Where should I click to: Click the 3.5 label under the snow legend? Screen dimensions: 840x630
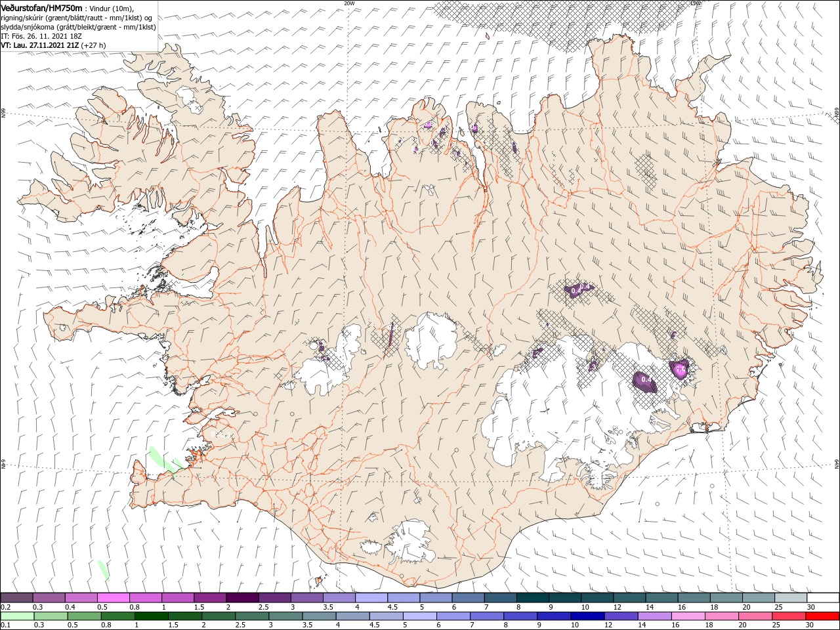coord(327,607)
